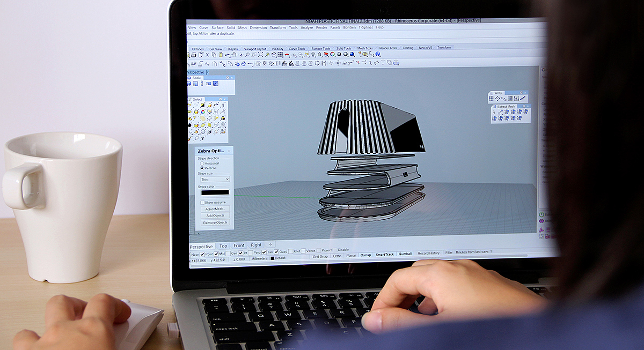Uncheck the Mid osnap checkbox
The width and height of the screenshot is (644, 350).
[x=216, y=254]
